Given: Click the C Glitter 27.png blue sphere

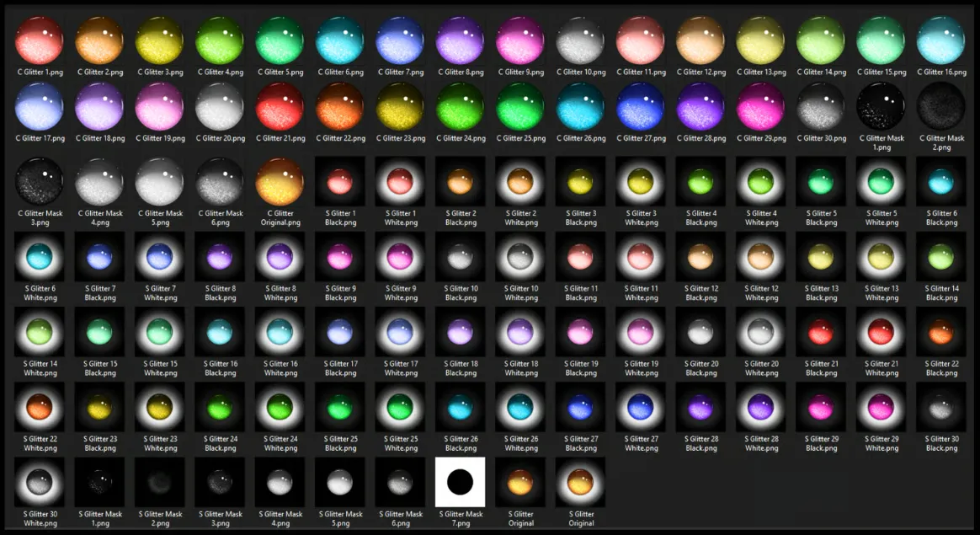Looking at the screenshot, I should pos(641,106).
